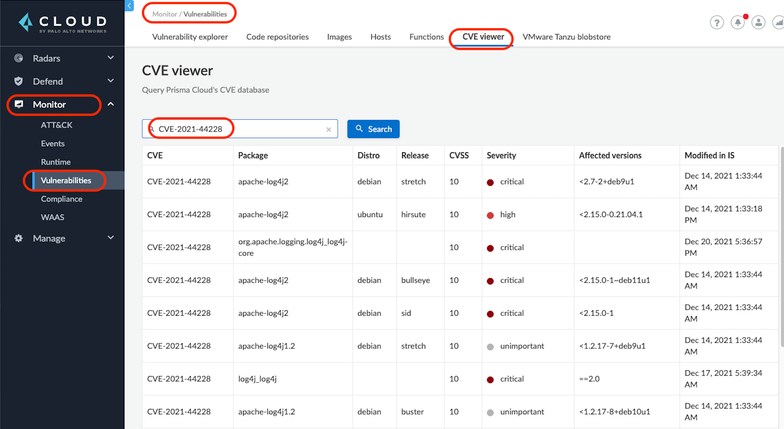The height and width of the screenshot is (429, 784).
Task: Expand the Manage section chevron
Action: [110, 238]
